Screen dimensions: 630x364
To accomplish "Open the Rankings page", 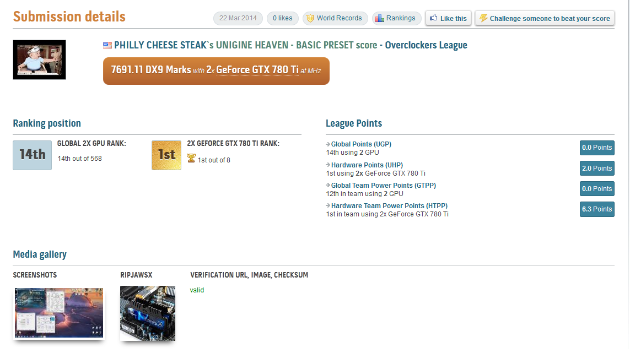I will 396,18.
